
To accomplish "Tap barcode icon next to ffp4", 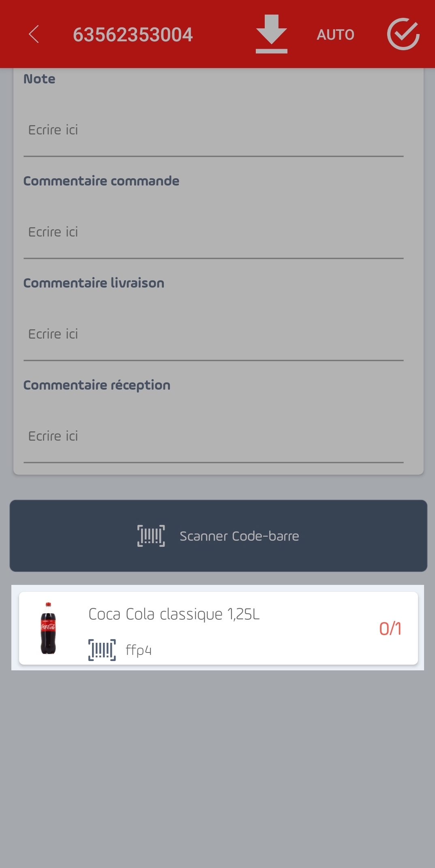I will click(102, 650).
